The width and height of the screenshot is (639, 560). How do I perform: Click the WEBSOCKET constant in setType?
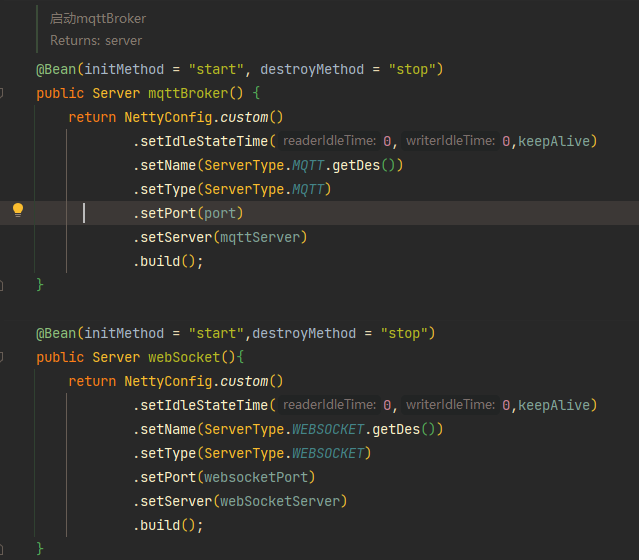[x=328, y=453]
